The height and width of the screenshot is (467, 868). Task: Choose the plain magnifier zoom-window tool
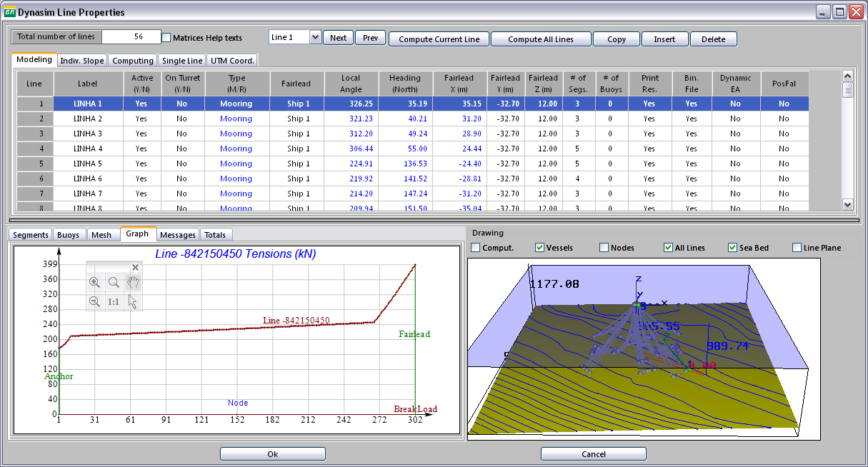pyautogui.click(x=114, y=283)
